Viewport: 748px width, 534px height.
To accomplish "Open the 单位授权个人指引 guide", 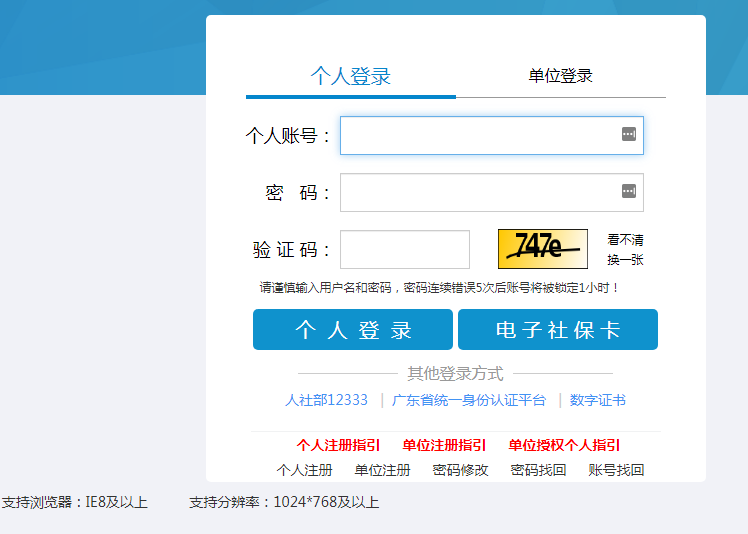I will [x=564, y=446].
